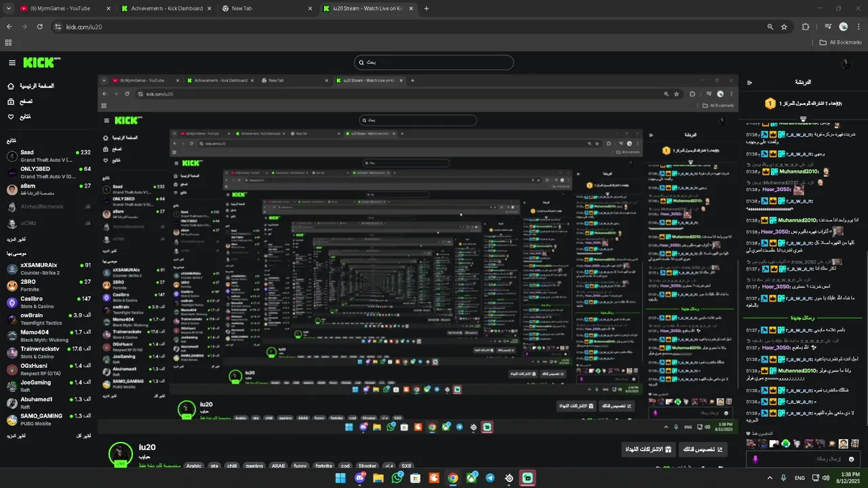Screen dimensions: 868x488
Task: Switch to the New Tab browser tab
Action: pos(267,9)
